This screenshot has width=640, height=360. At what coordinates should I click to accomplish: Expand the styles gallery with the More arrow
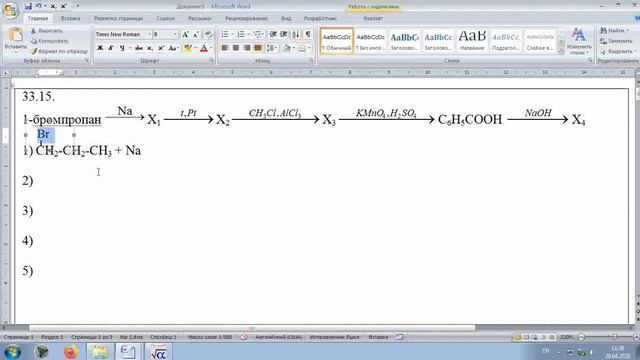(561, 51)
